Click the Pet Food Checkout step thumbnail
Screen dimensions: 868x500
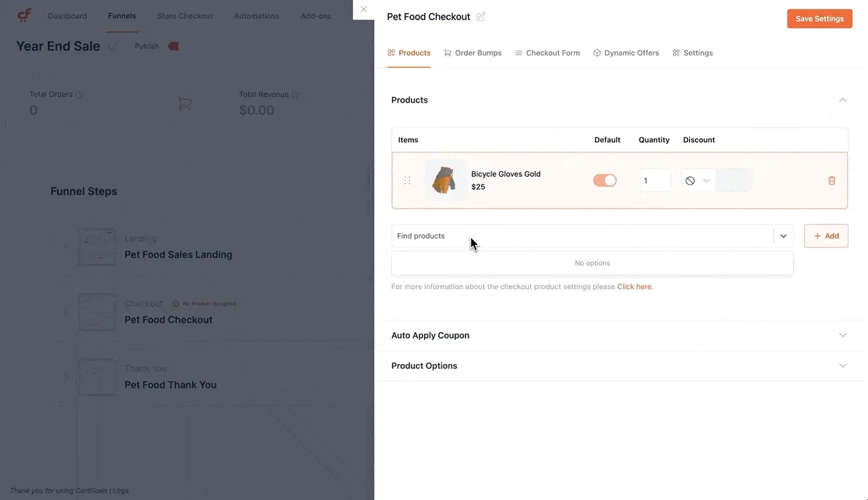(97, 312)
